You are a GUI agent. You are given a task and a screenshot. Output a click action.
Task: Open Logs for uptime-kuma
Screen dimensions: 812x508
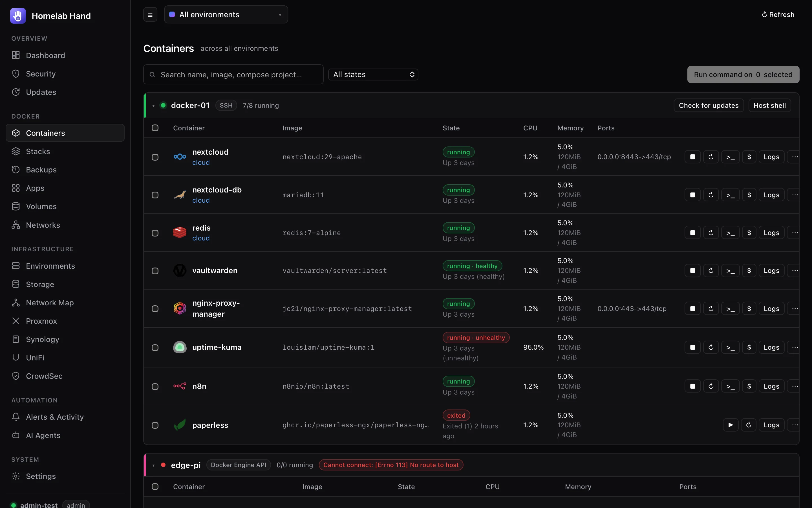[771, 347]
